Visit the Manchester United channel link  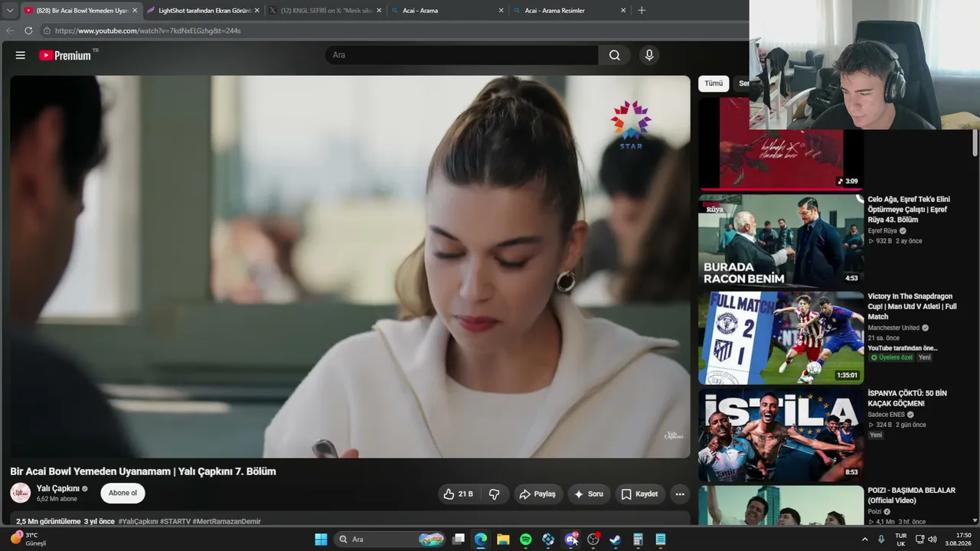(893, 328)
